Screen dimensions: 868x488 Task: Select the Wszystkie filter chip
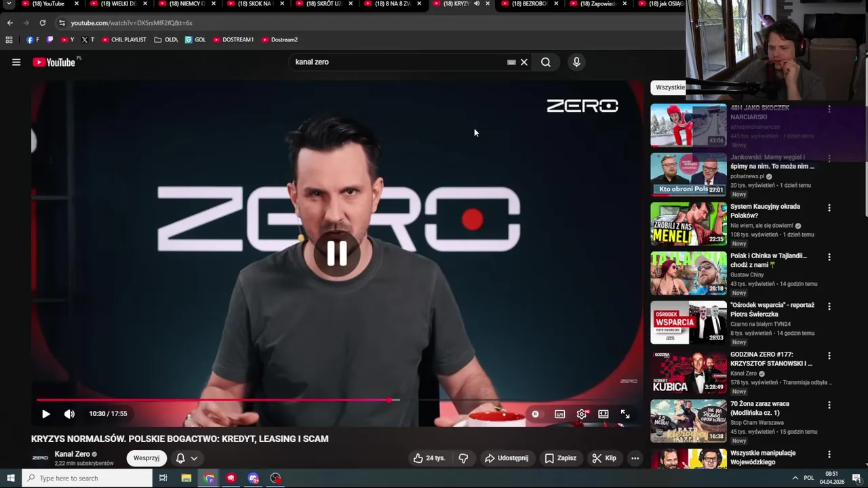[670, 87]
